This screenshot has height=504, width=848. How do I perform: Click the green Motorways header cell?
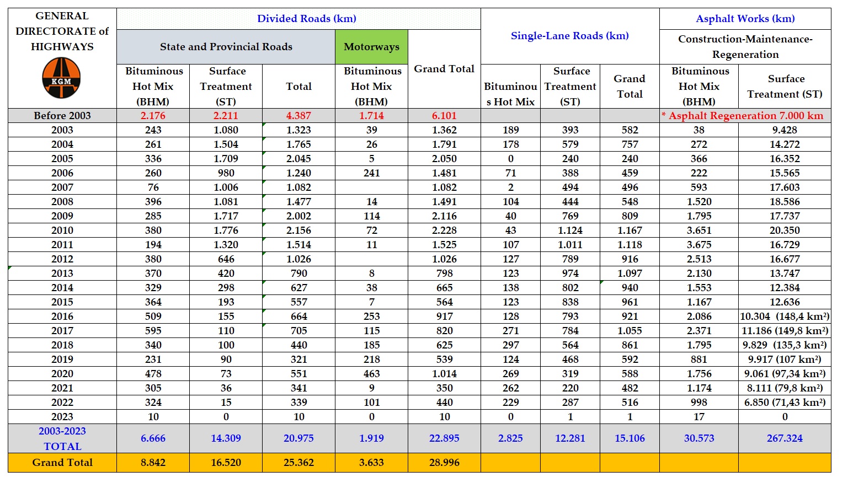(x=371, y=47)
